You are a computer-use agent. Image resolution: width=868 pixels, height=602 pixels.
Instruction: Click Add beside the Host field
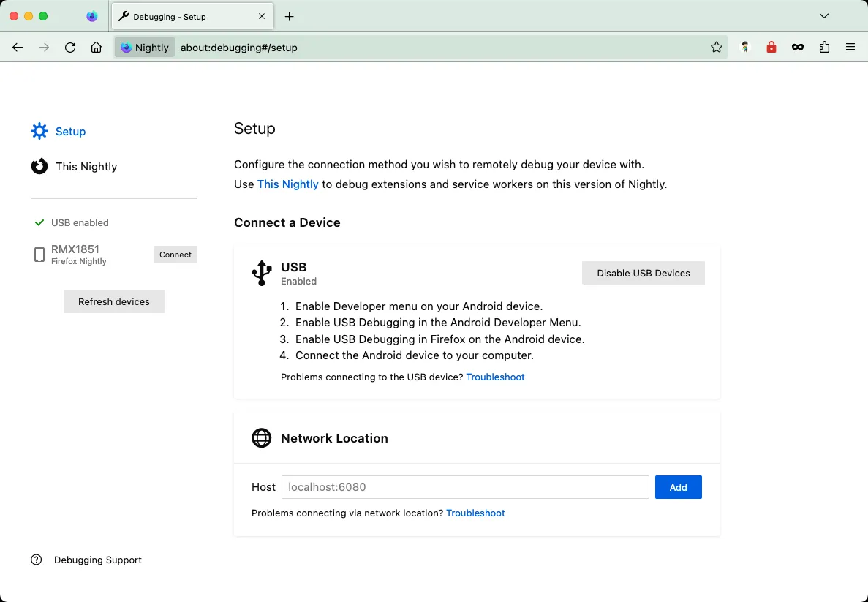pyautogui.click(x=678, y=486)
